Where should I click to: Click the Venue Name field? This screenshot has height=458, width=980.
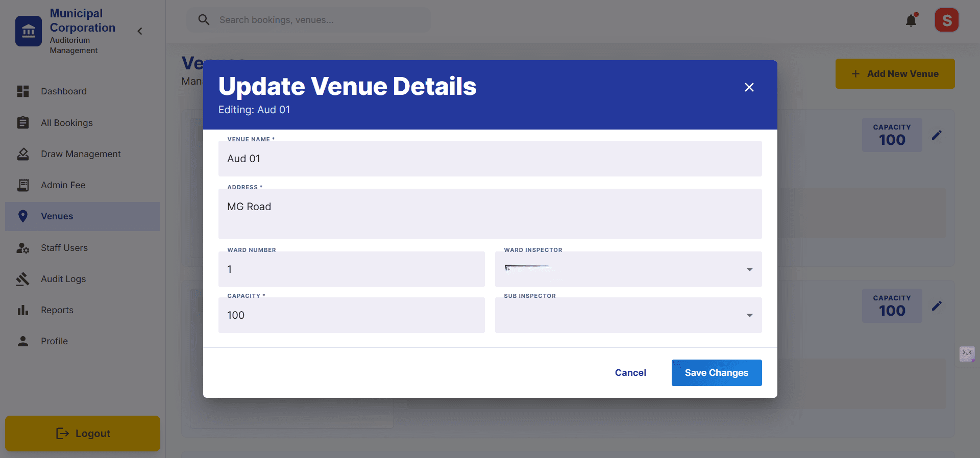tap(490, 159)
